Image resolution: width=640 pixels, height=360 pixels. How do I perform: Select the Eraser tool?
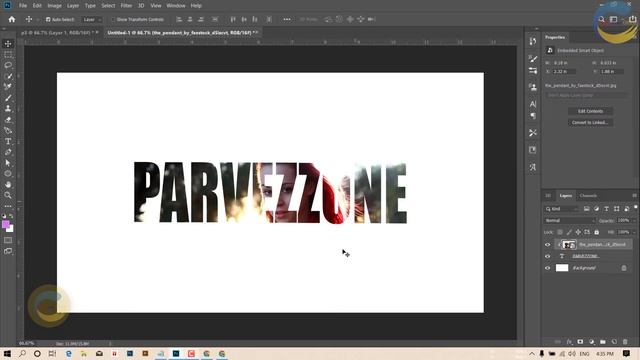(8, 120)
